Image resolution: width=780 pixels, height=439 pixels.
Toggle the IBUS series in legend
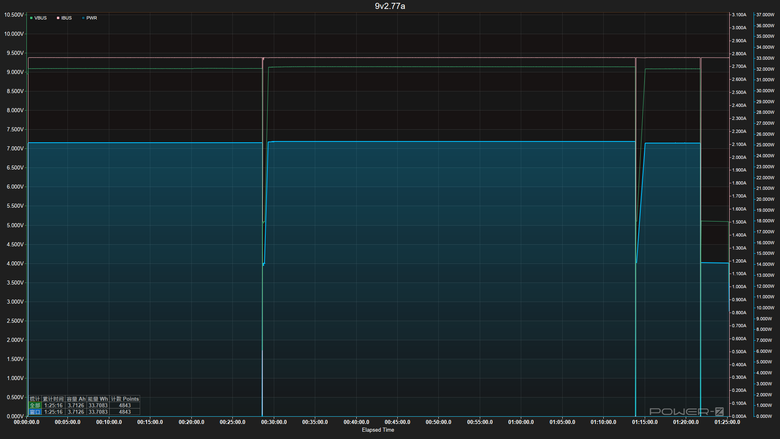click(64, 18)
